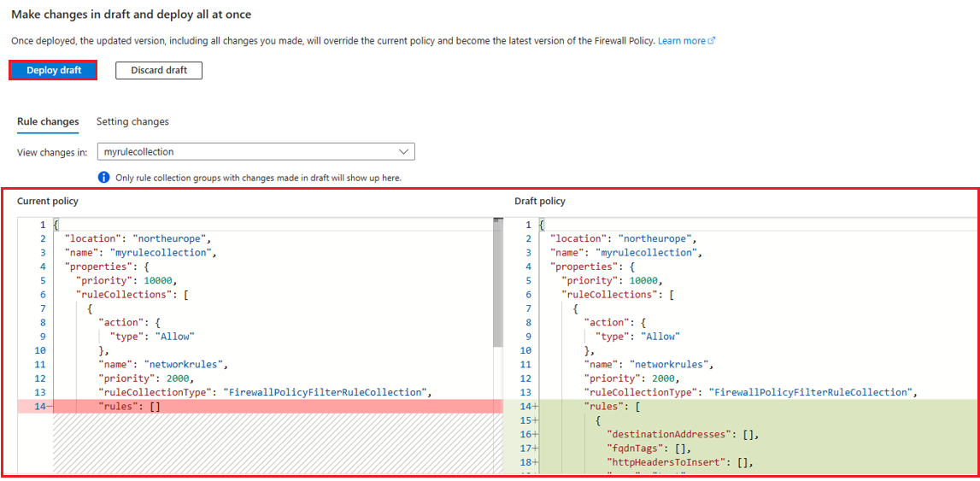Click the plus marker on Draft policy line 17
The width and height of the screenshot is (980, 481).
(x=536, y=449)
